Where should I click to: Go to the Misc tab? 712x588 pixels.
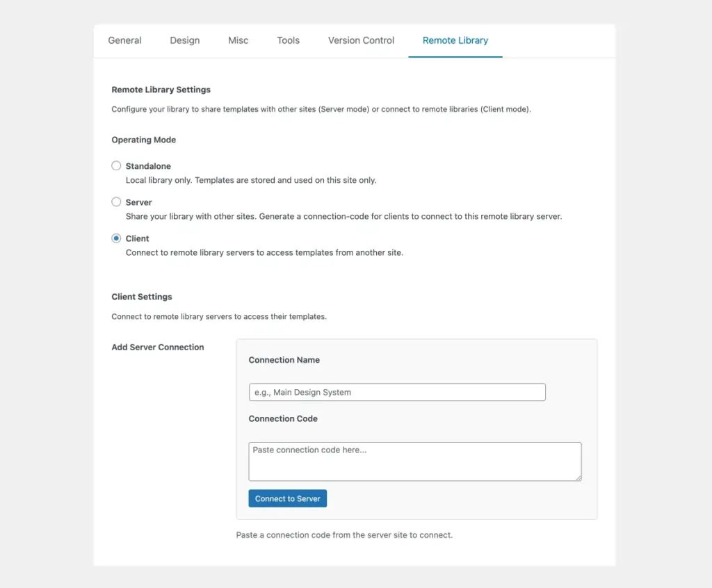[238, 40]
